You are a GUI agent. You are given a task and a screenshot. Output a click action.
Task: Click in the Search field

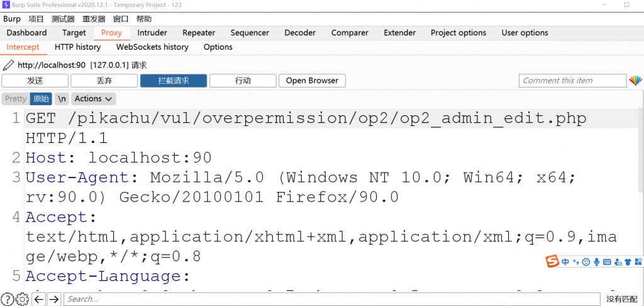(x=332, y=299)
